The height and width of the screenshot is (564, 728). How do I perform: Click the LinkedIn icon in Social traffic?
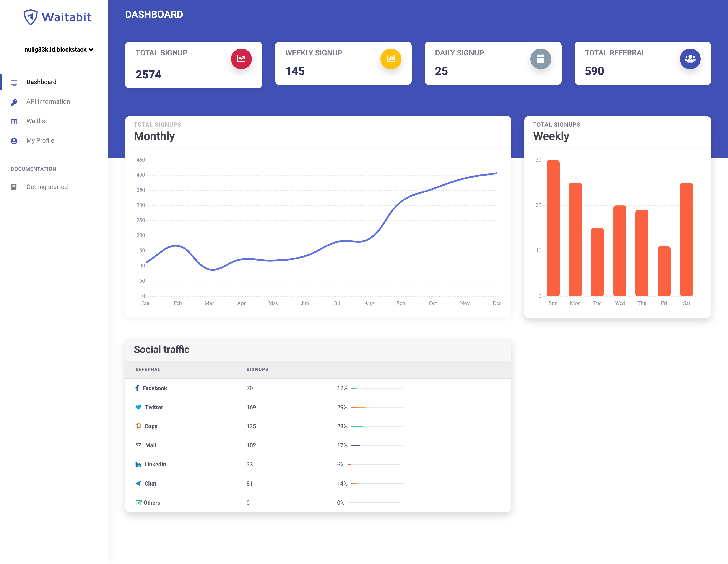point(138,465)
